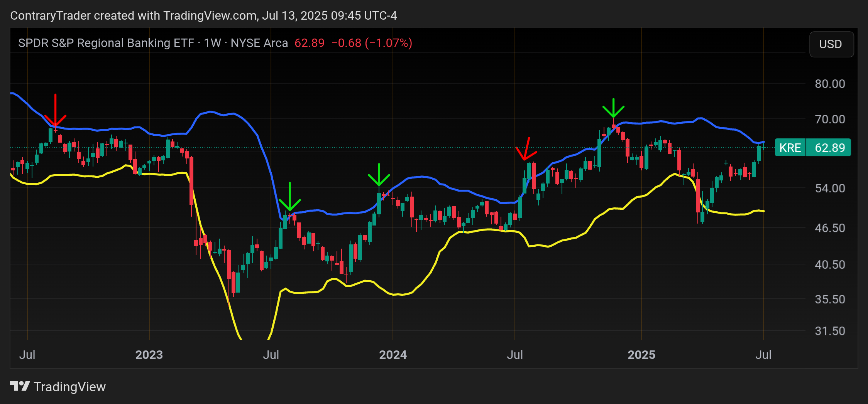Click the 40.50 price axis label
The image size is (868, 404).
[830, 264]
